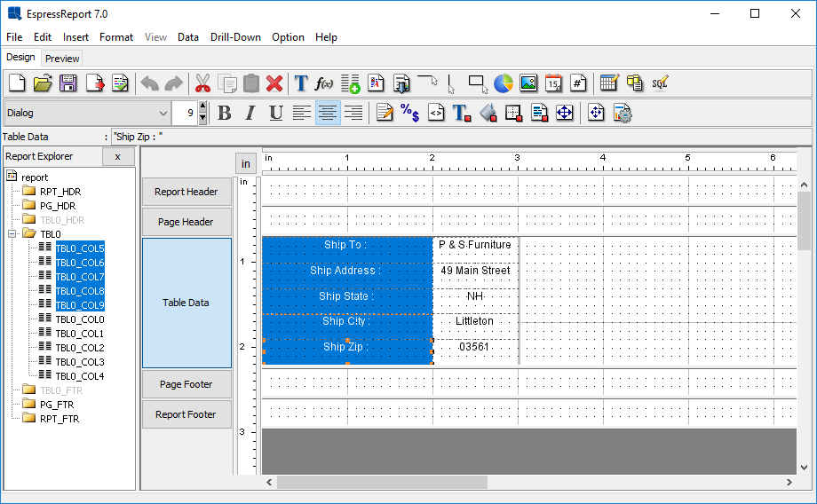Insert page number with the # icon

(578, 83)
